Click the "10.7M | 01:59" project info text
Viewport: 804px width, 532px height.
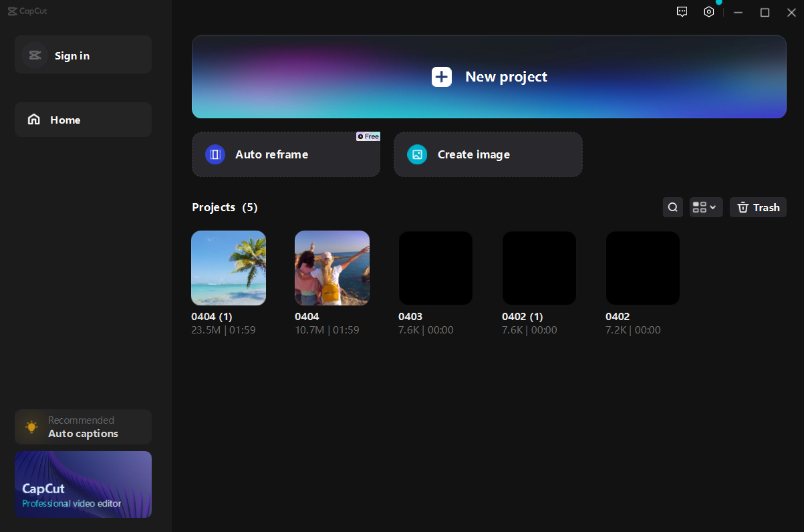(x=327, y=330)
